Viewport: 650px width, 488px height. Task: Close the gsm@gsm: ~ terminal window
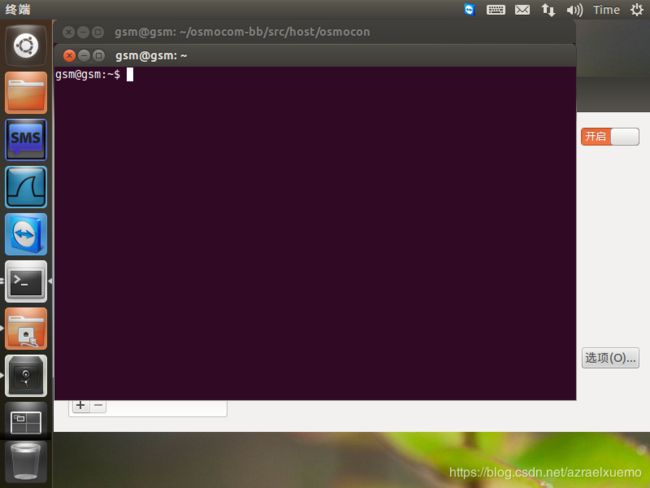tap(69, 56)
